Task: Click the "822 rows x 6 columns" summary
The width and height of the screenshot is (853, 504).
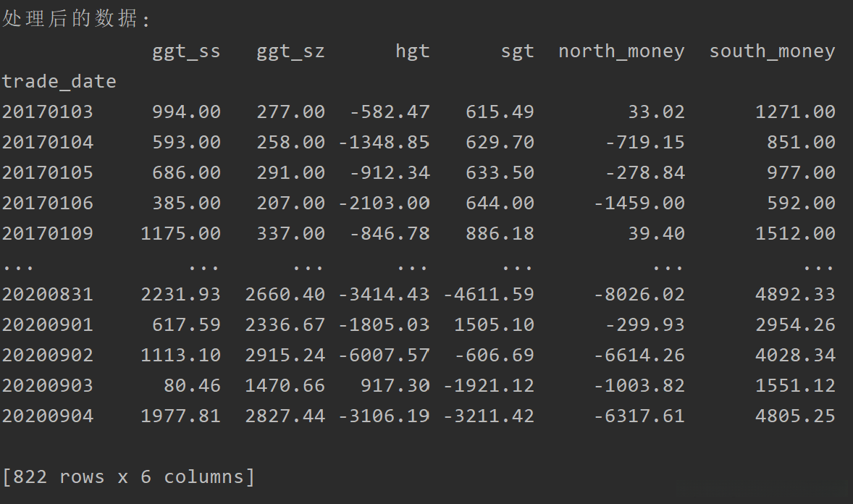Action: pyautogui.click(x=128, y=477)
